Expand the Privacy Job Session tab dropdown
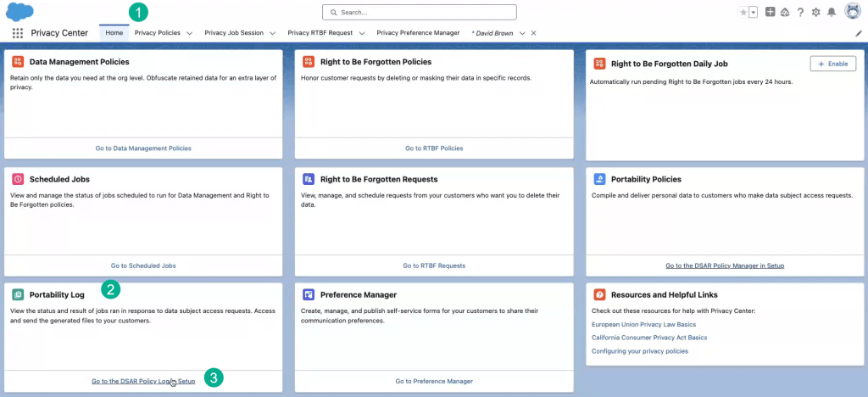Screen dimensions: 868x397 coord(272,33)
